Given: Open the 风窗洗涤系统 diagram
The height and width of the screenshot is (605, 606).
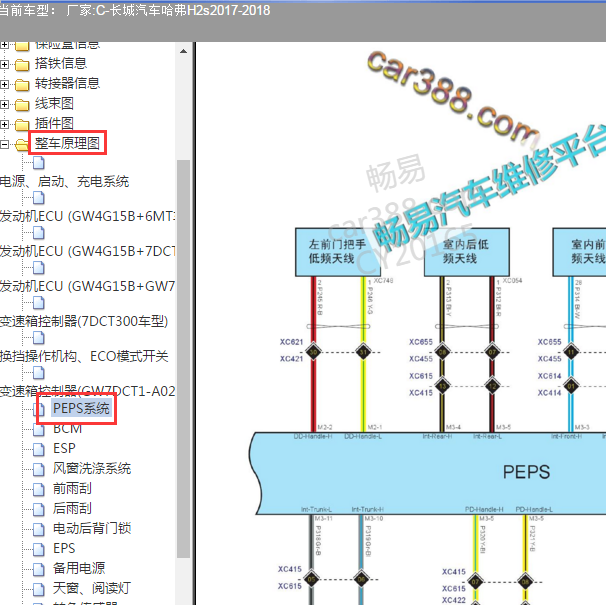Looking at the screenshot, I should (92, 469).
